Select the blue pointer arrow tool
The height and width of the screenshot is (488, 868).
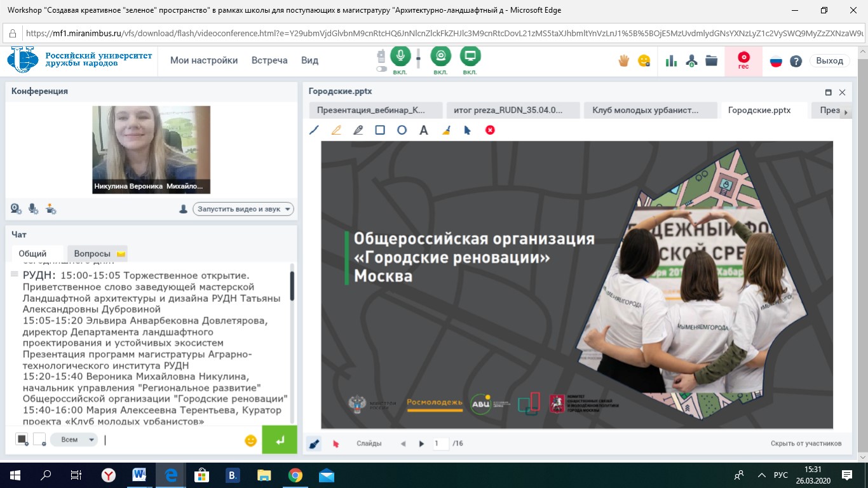(468, 130)
